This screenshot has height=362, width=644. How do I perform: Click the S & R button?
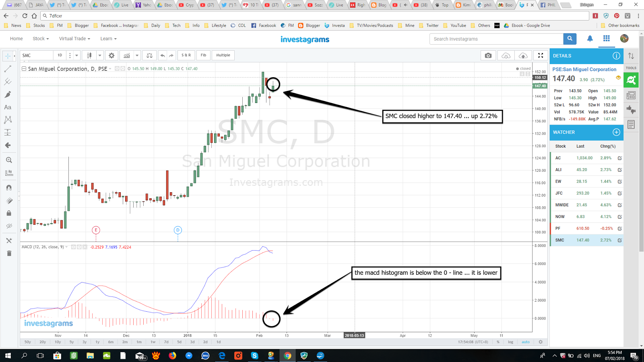186,56
